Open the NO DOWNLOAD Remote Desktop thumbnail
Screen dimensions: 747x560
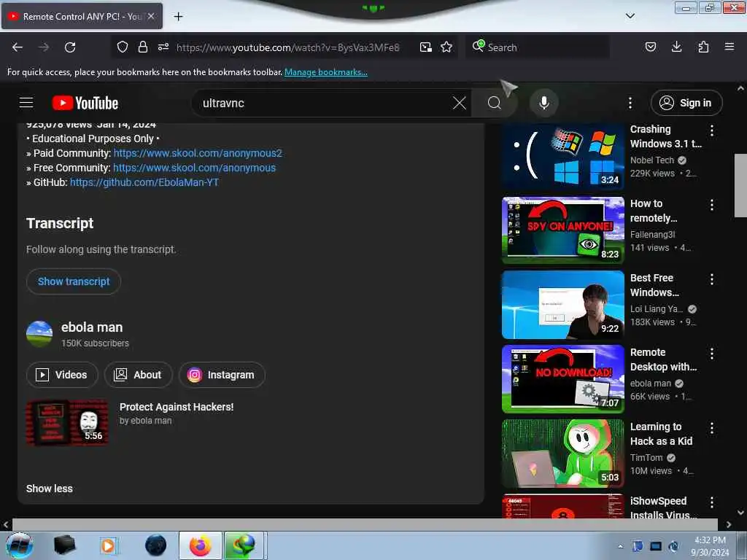click(563, 379)
